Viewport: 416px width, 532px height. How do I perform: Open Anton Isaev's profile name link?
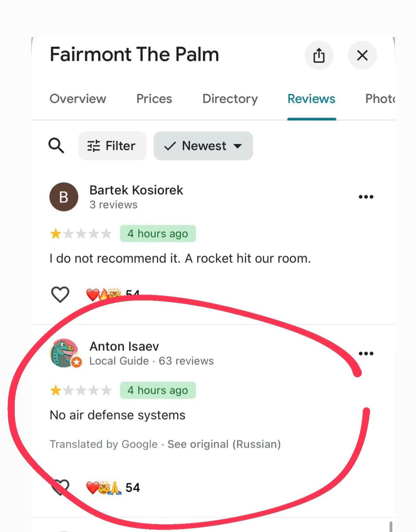[124, 346]
